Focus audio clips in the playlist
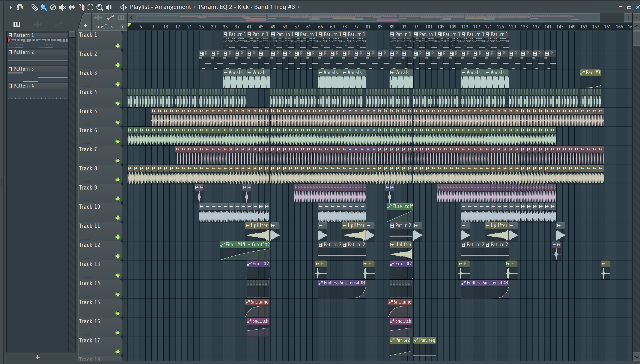The width and height of the screenshot is (640, 364). click(98, 18)
